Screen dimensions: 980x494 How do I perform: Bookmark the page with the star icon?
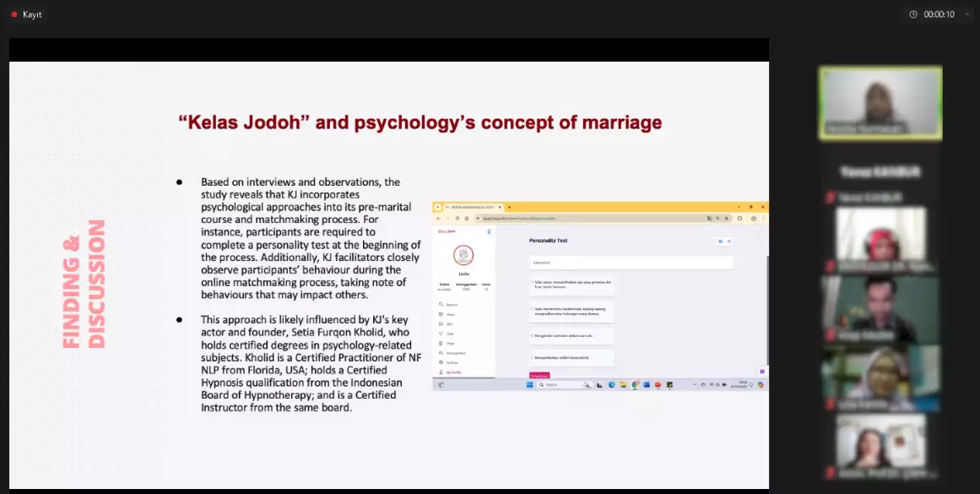click(728, 218)
